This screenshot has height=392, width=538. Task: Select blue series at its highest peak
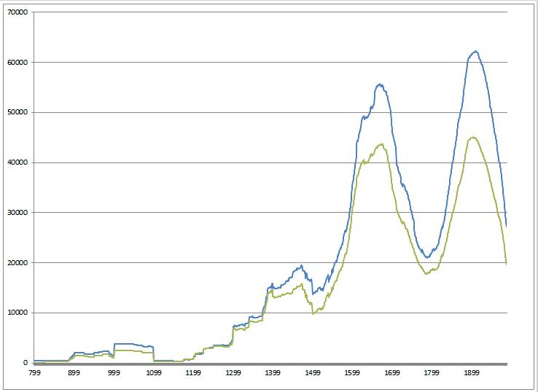[475, 51]
